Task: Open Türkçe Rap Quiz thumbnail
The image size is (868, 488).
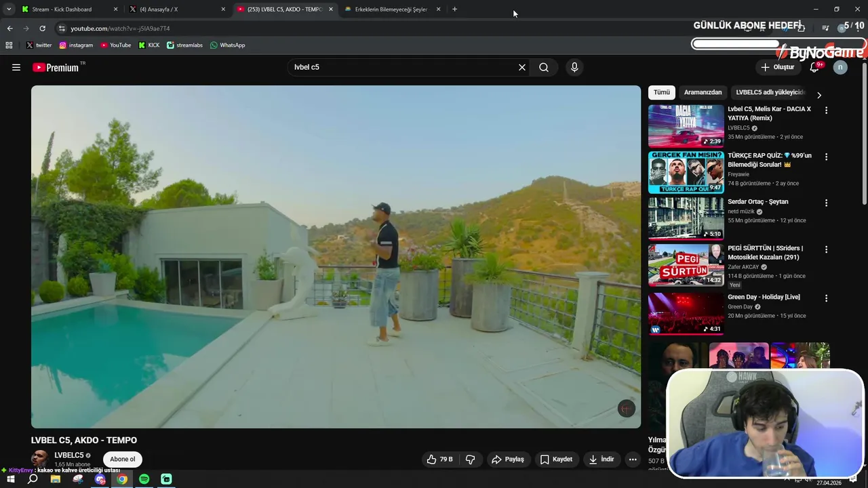Action: (x=686, y=172)
